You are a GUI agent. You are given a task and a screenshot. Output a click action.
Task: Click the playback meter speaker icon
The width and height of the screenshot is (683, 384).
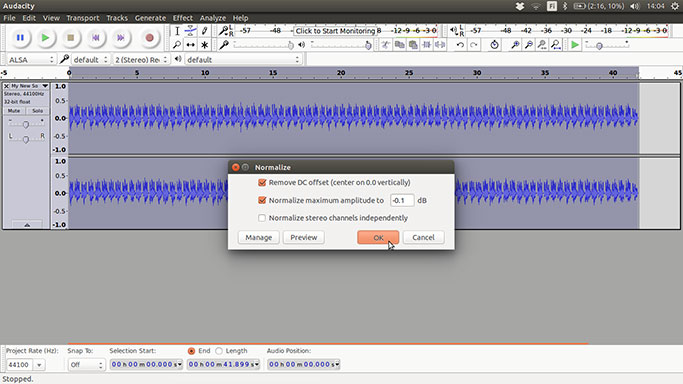(x=454, y=30)
